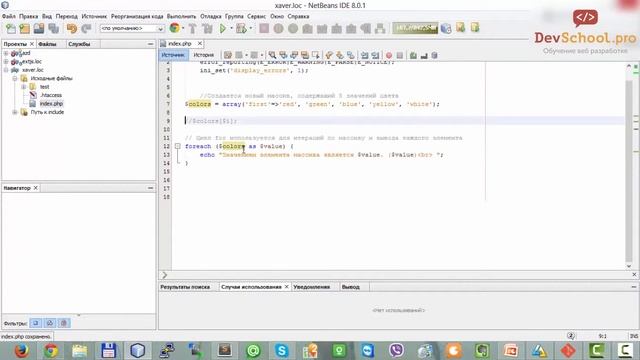Open the Вид menu
Screen dimensions: 640x360
point(47,16)
